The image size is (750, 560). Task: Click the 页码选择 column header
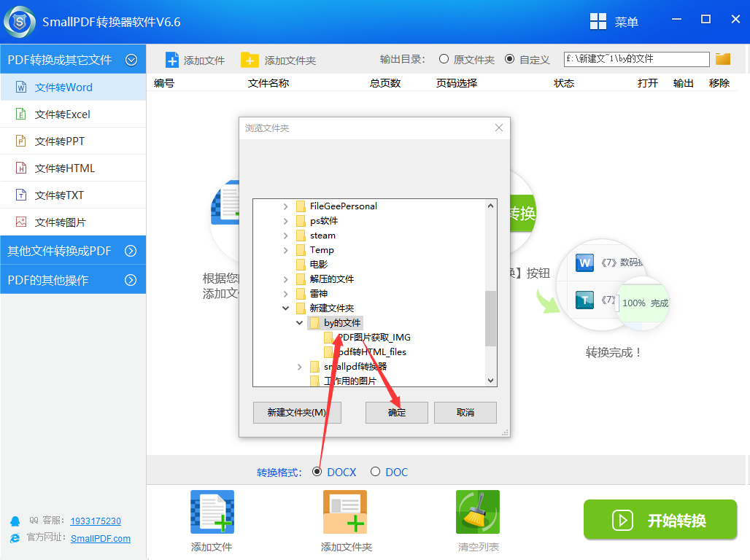(456, 83)
